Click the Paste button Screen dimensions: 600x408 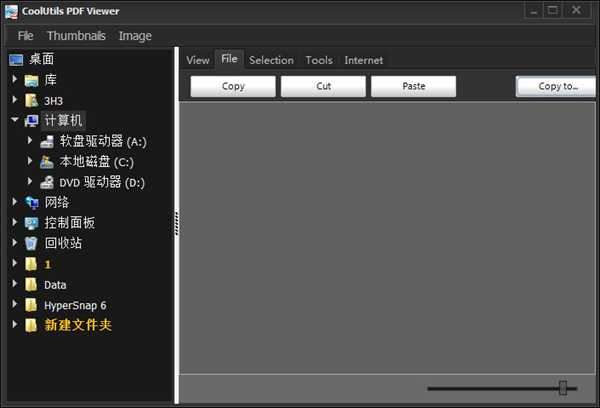pos(414,86)
